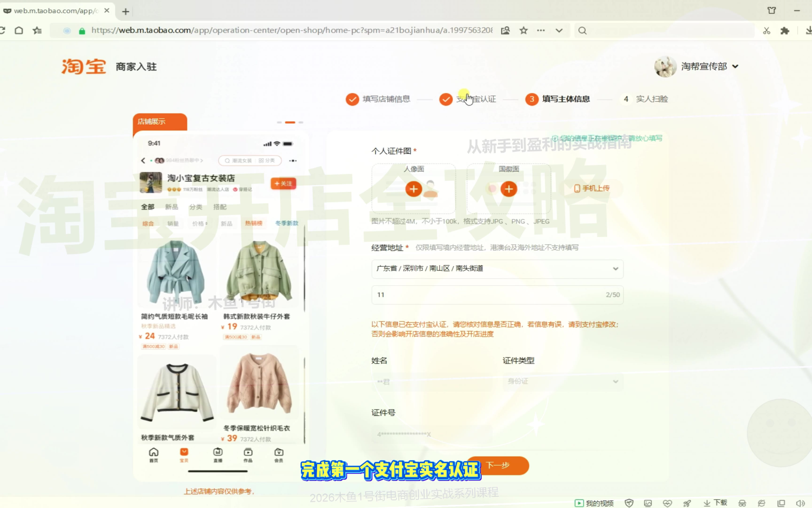Select the 分类 tab in shop preview
Viewport: 812px width, 508px height.
pyautogui.click(x=196, y=207)
